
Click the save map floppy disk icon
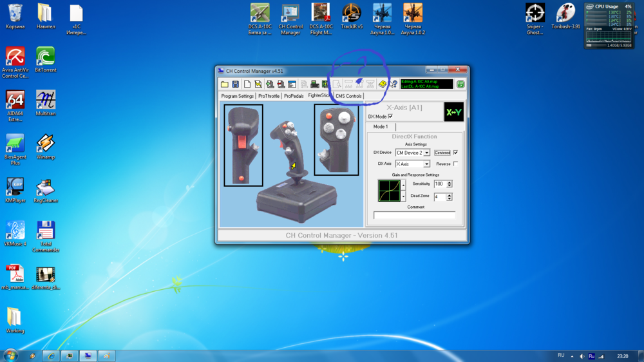pyautogui.click(x=236, y=84)
